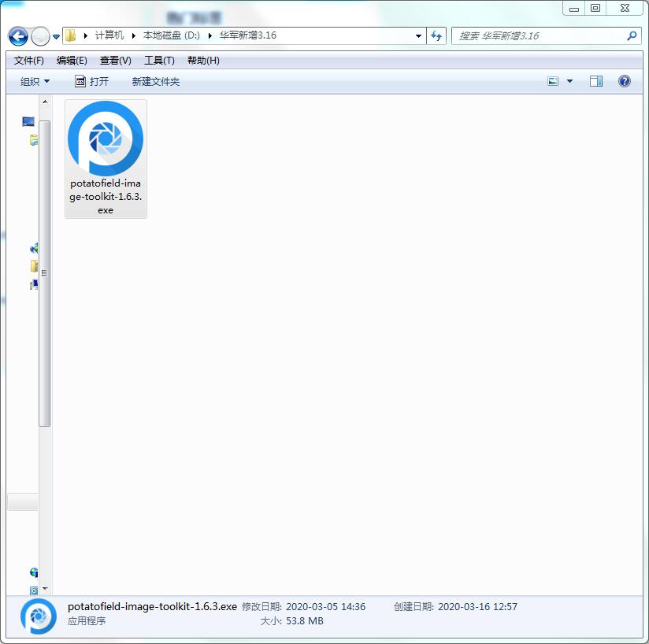Viewport: 649px width, 644px height.
Task: Open the recent pages dropdown beside Forward
Action: (56, 37)
